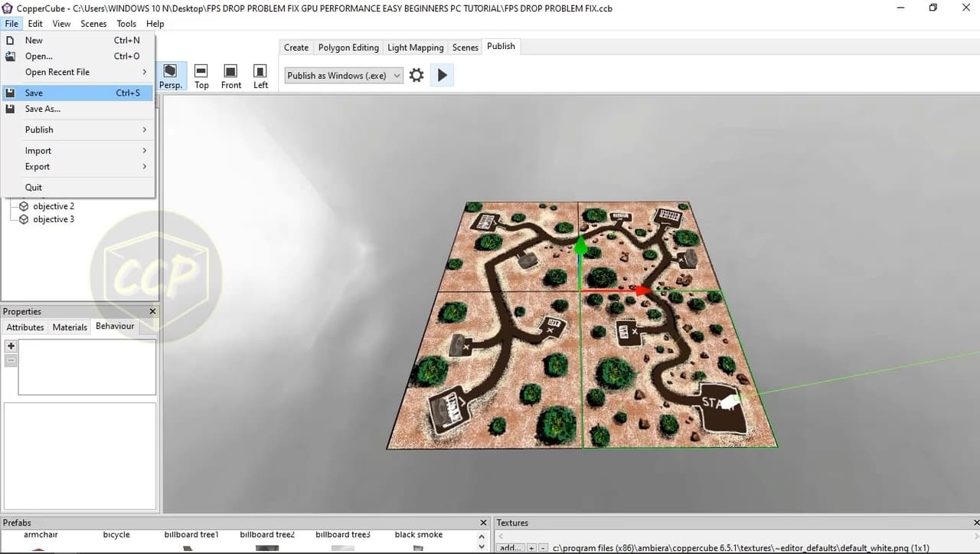This screenshot has height=554, width=980.
Task: Expand the Import submenu
Action: tap(77, 150)
